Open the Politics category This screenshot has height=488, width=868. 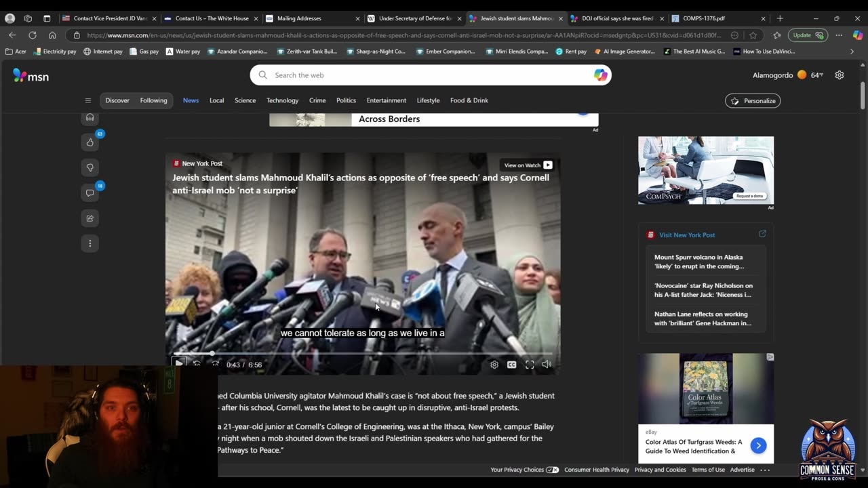[346, 100]
